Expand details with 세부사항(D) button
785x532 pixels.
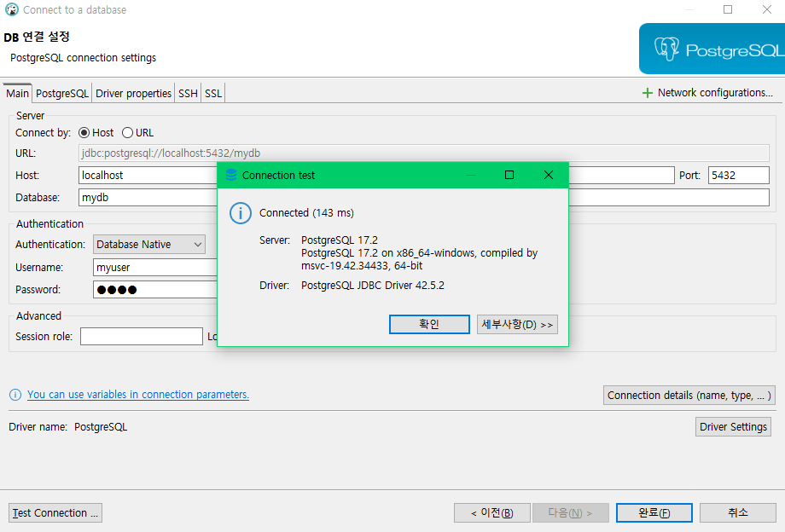517,324
